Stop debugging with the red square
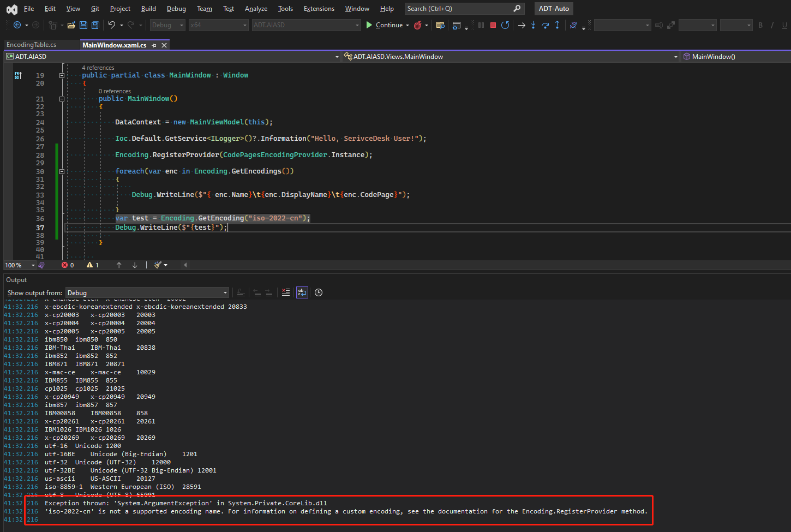This screenshot has height=532, width=791. click(493, 25)
